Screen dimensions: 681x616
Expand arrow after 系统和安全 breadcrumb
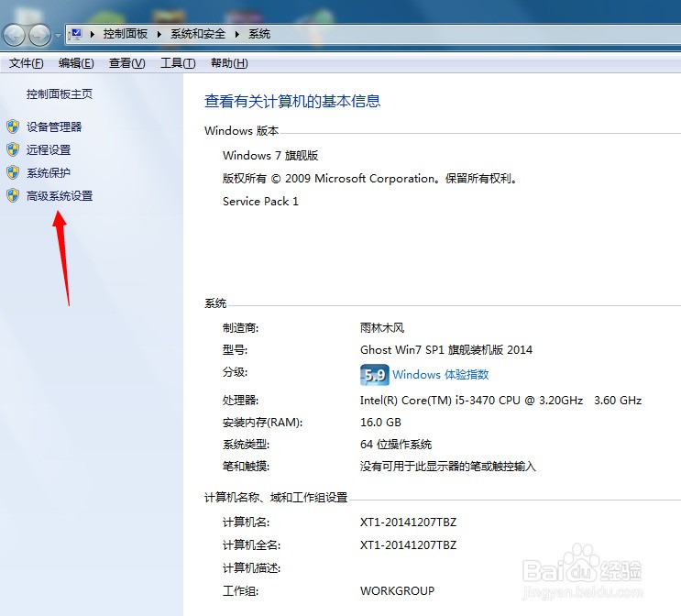tap(237, 34)
